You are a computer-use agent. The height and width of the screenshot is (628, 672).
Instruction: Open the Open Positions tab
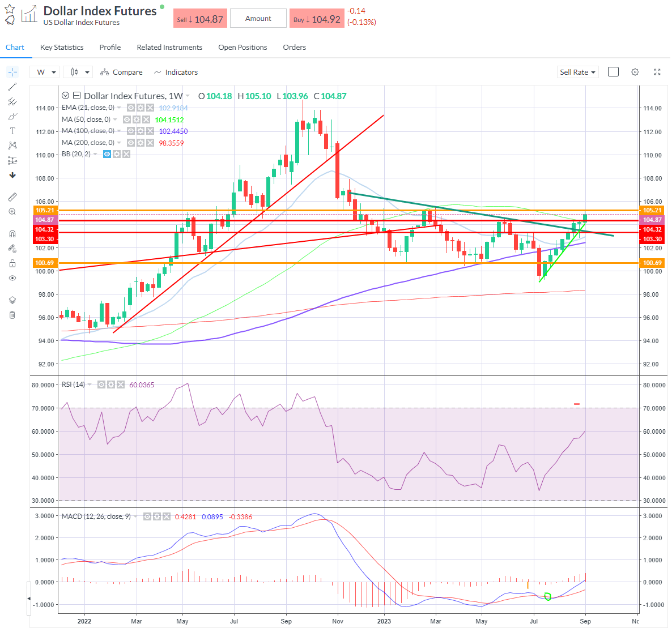[x=243, y=48]
